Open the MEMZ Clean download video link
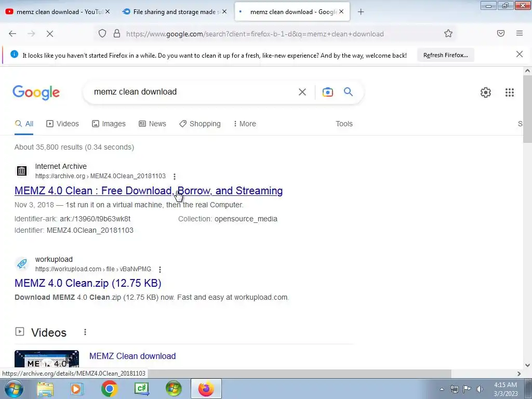Screen dimensions: 532x399 [x=132, y=356]
